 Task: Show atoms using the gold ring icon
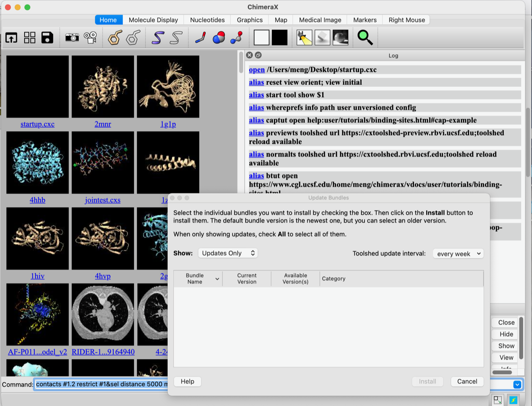(115, 38)
